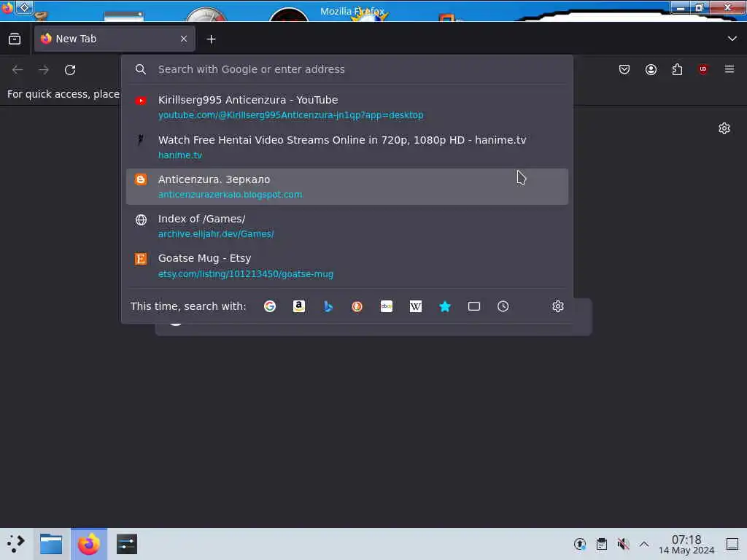Open window menu icon in title bar
The width and height of the screenshot is (747, 560).
pos(7,7)
